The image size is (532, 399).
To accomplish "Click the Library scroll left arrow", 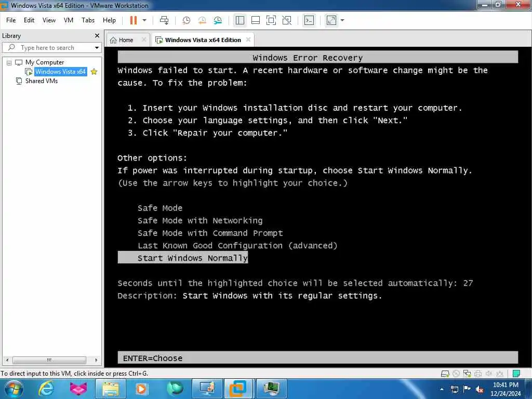I will (7, 360).
